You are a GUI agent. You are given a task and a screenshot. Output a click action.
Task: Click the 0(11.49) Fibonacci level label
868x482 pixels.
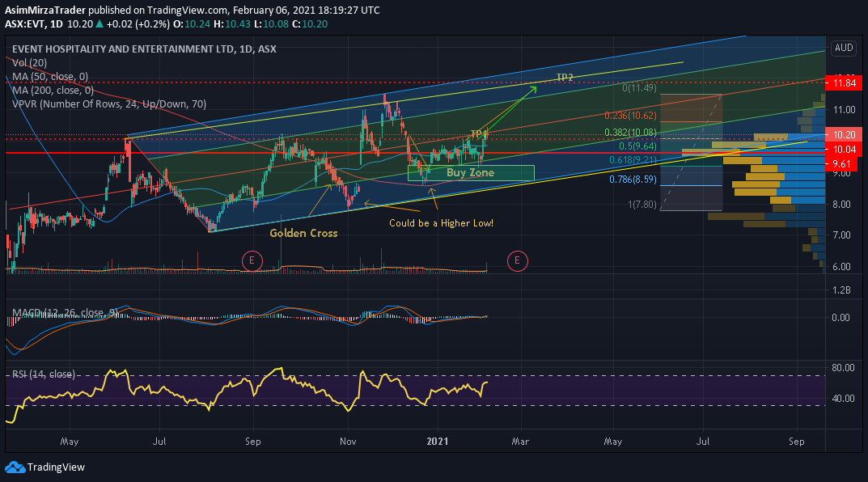tap(639, 87)
